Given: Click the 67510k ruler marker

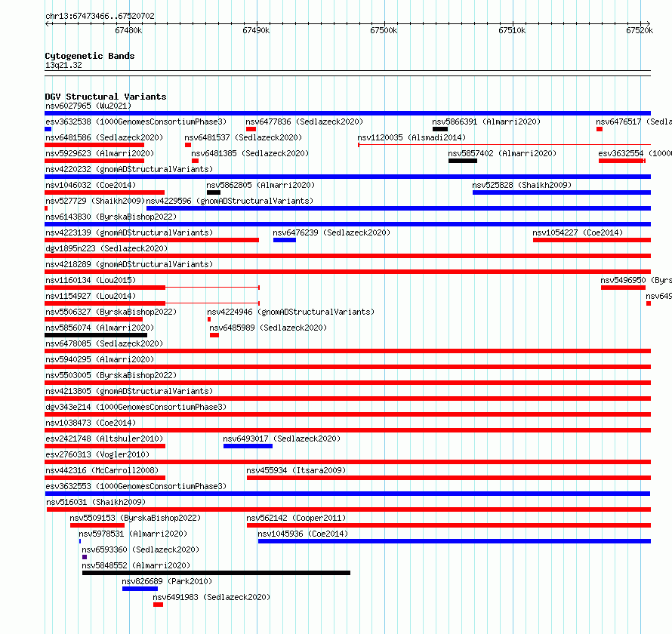Looking at the screenshot, I should 512,30.
